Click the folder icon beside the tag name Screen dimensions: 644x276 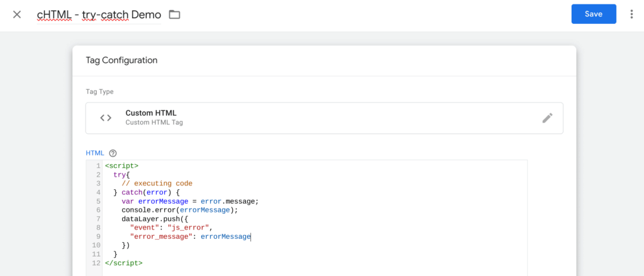click(x=174, y=14)
